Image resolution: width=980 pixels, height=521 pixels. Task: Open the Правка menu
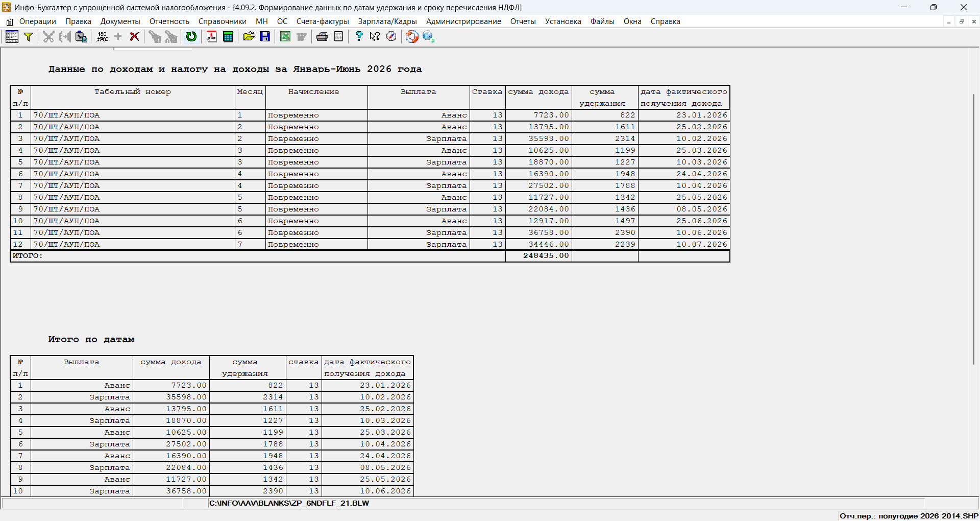point(78,21)
